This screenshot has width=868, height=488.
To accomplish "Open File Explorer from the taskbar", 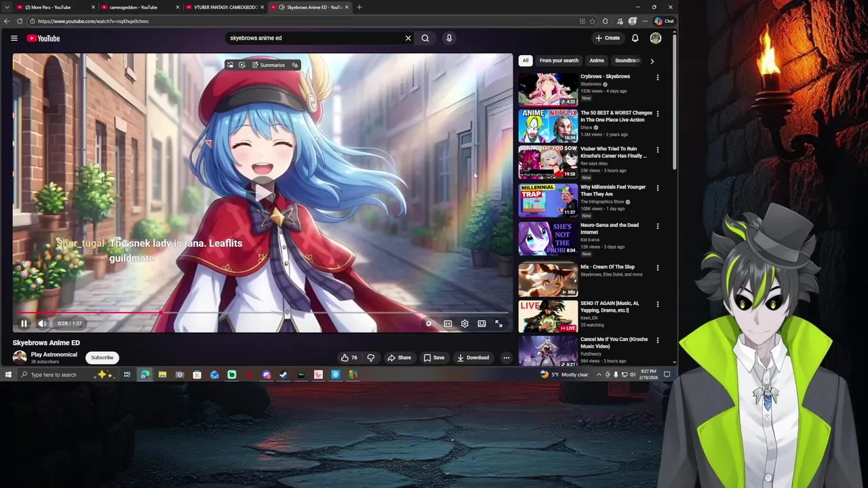I will pyautogui.click(x=162, y=374).
